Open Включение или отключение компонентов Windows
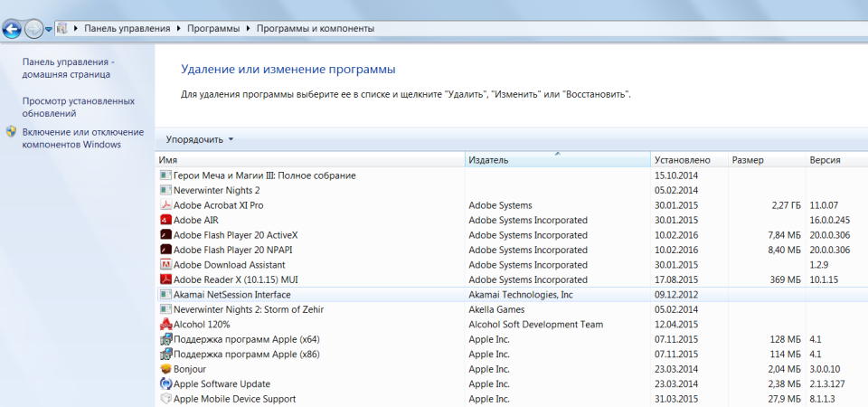 [83, 138]
